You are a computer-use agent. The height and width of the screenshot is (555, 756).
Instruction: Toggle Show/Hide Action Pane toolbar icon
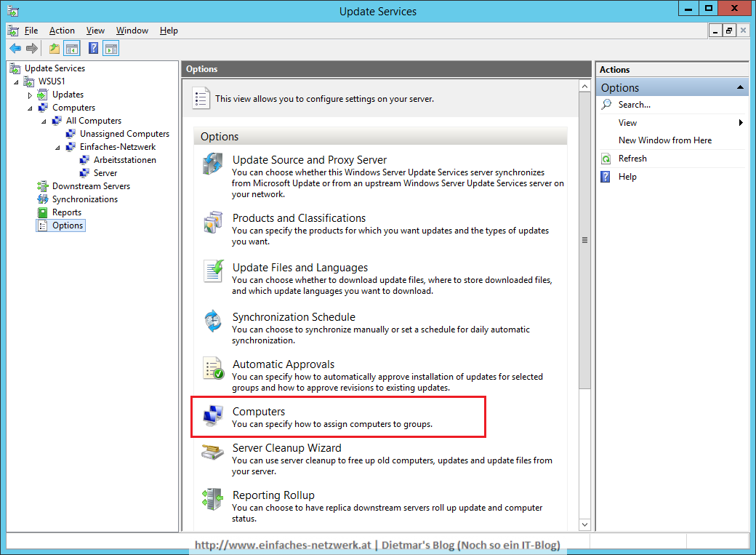pos(111,48)
